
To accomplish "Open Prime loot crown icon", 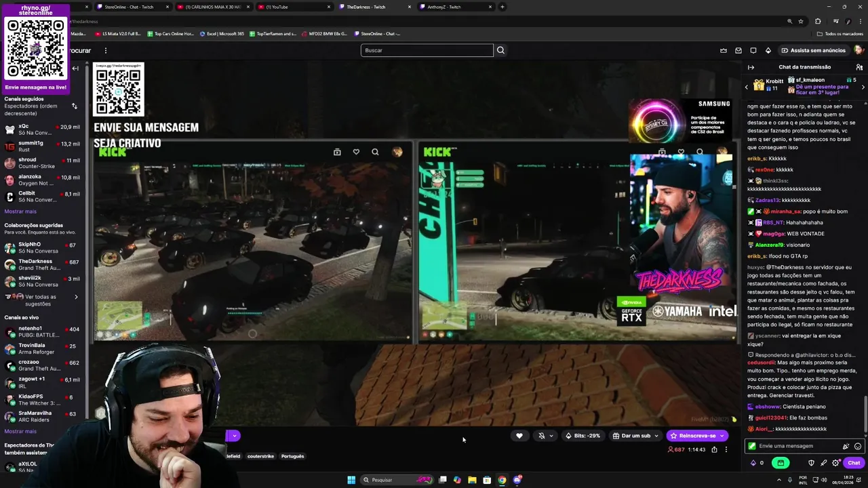I will tap(724, 50).
